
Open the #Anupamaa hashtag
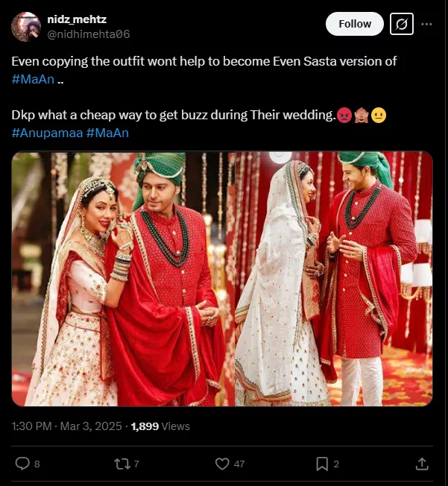[47, 133]
